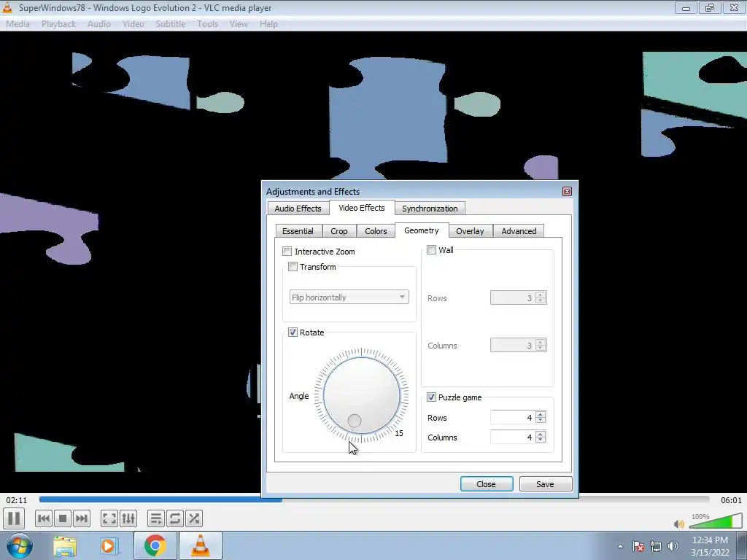Toggle fullscreen video mode icon
The height and width of the screenshot is (560, 747).
109,518
